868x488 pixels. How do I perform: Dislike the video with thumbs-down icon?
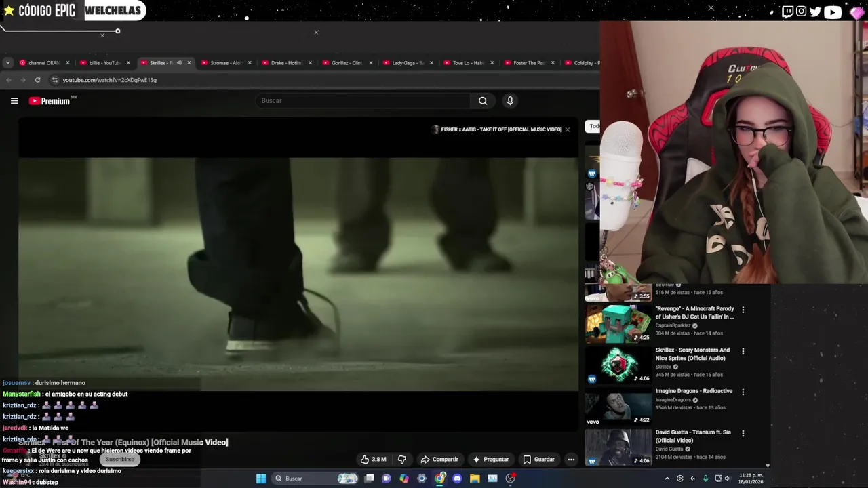pyautogui.click(x=402, y=460)
